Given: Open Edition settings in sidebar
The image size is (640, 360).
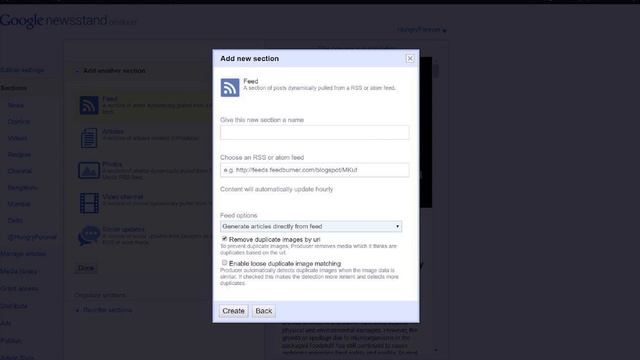Looking at the screenshot, I should click(22, 70).
